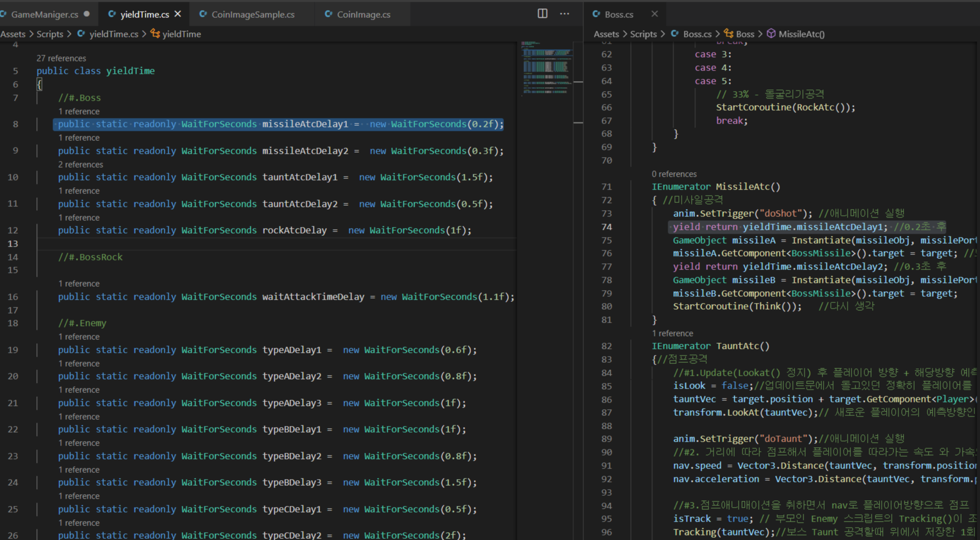Click the unsaved dot on GameManiger.cs tab
This screenshot has height=540, width=980.
[x=87, y=14]
